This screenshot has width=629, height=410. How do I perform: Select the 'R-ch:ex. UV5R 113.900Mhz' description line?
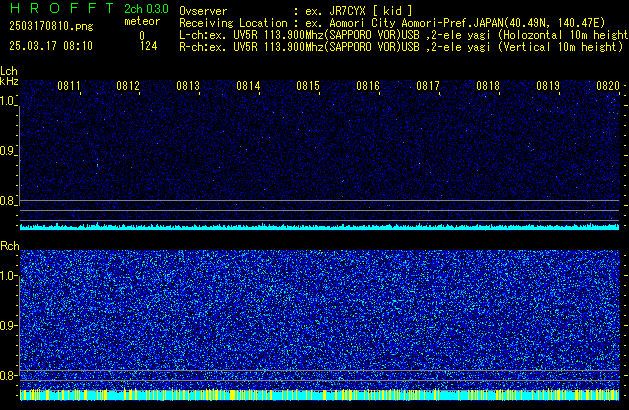(401, 47)
